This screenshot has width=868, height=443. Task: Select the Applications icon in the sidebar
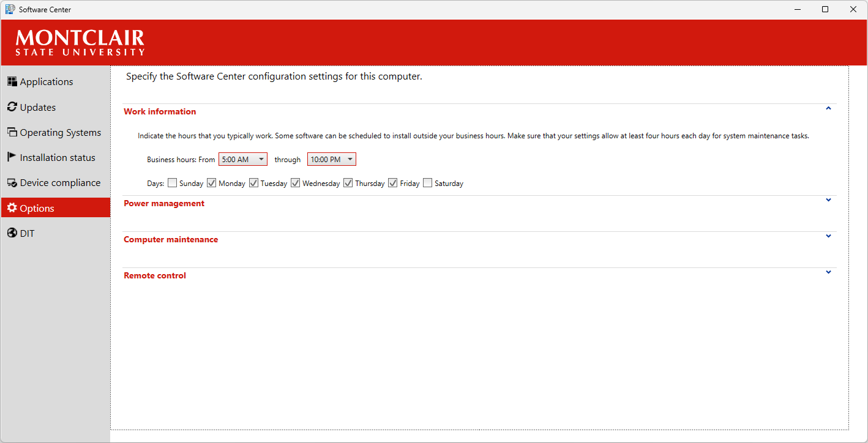pyautogui.click(x=12, y=81)
